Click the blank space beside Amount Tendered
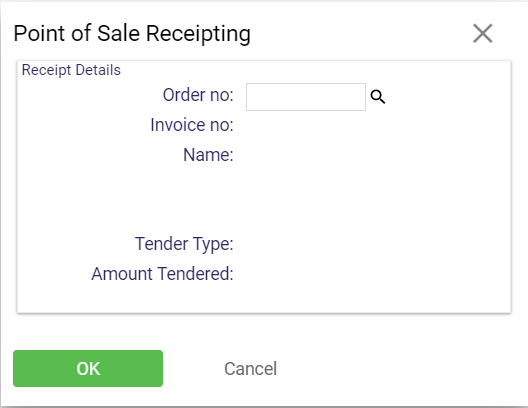 [372, 274]
